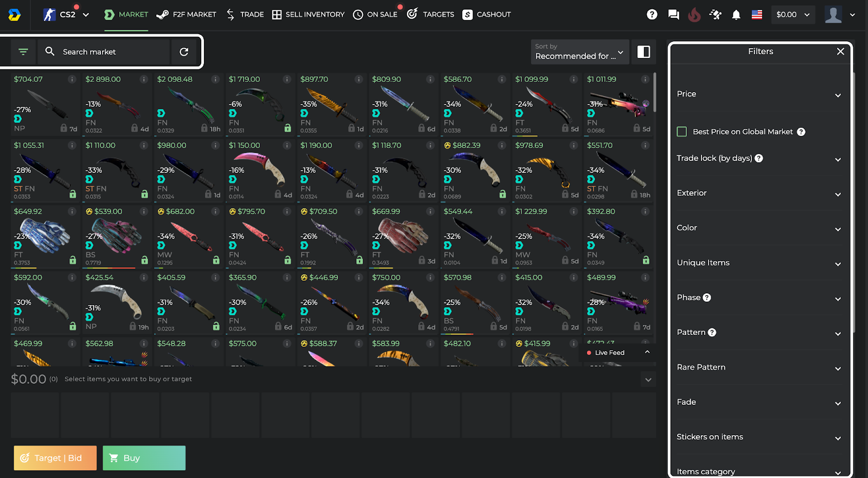The width and height of the screenshot is (868, 478).
Task: Select the $1 150.00 pink karambit item
Action: (259, 170)
